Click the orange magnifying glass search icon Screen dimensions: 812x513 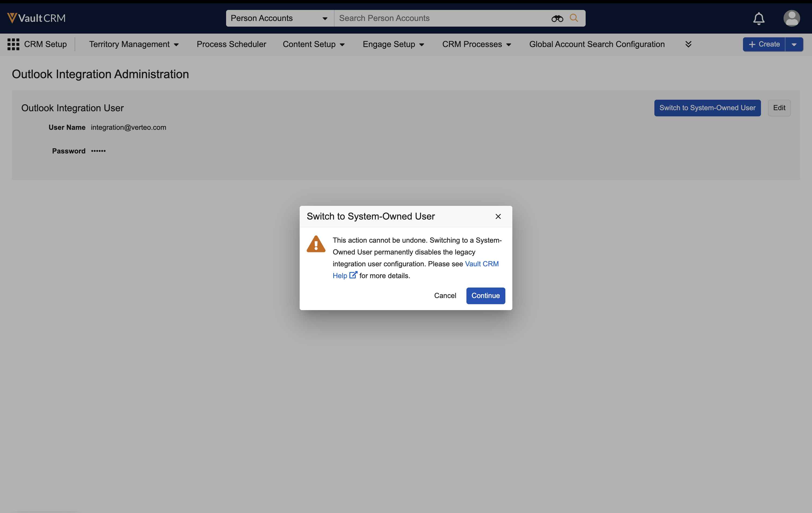point(574,18)
